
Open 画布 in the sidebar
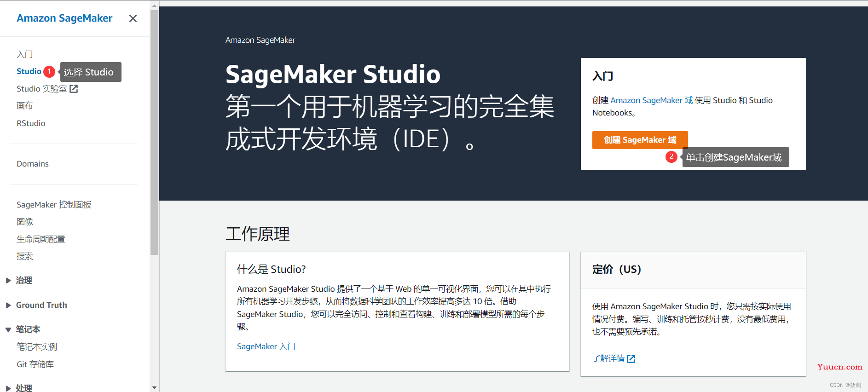tap(25, 106)
